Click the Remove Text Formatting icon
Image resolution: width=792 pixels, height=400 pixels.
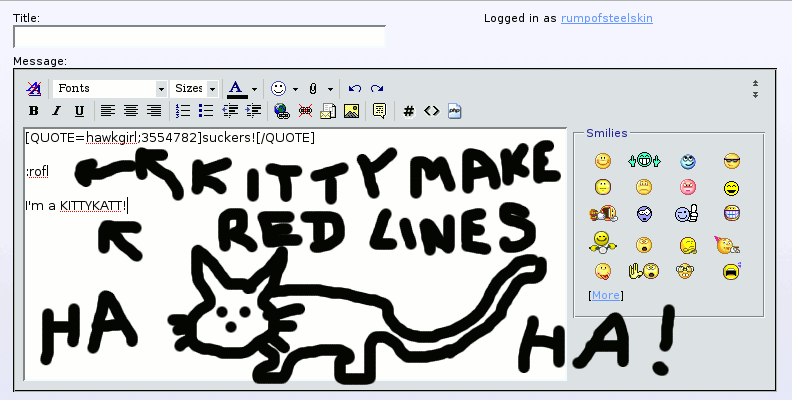pyautogui.click(x=33, y=88)
